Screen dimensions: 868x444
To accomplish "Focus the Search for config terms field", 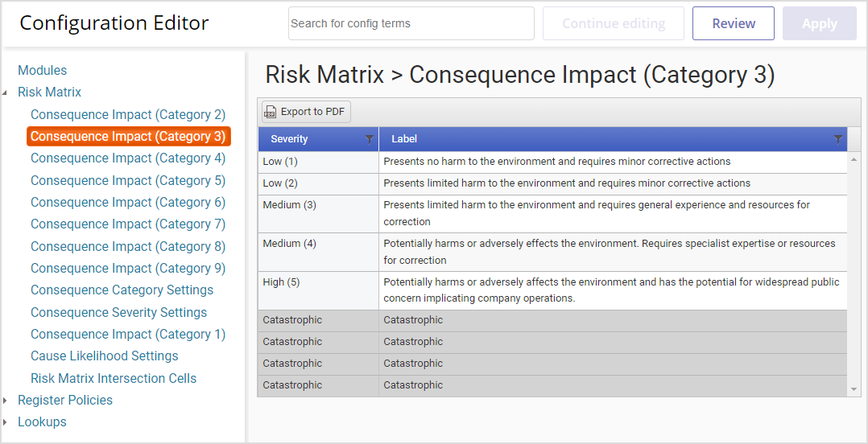I will pos(411,23).
